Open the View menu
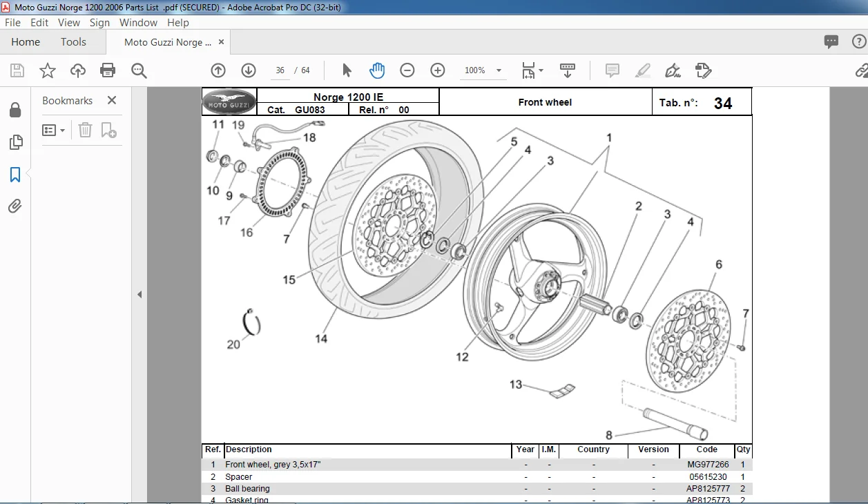The height and width of the screenshot is (504, 868). click(69, 22)
